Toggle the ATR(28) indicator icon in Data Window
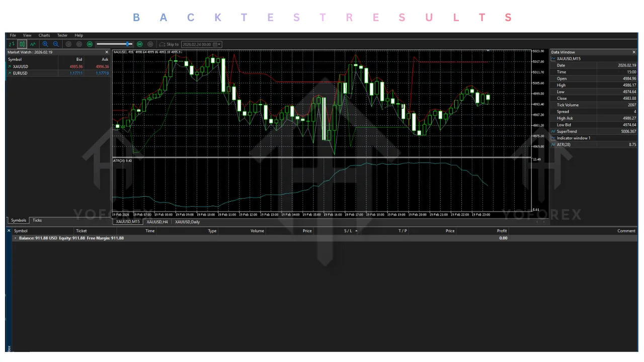Image resolution: width=644 pixels, height=362 pixels. coord(553,144)
